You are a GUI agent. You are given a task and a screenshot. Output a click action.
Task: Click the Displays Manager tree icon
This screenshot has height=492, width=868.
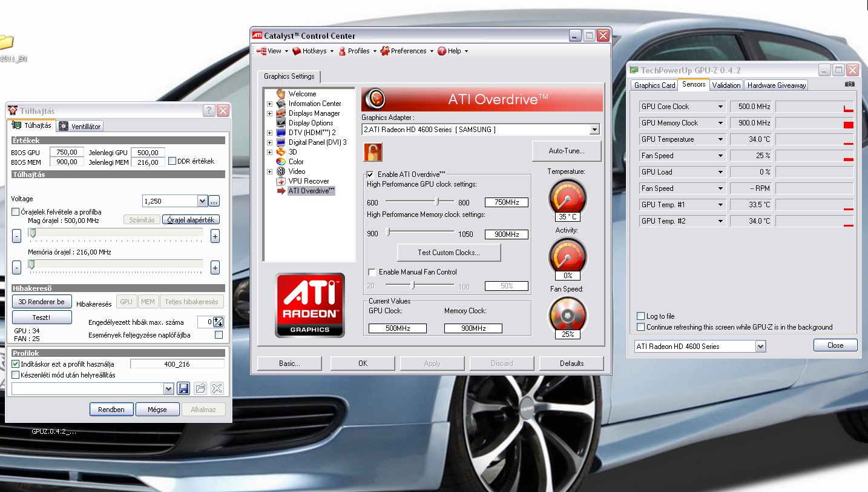pyautogui.click(x=281, y=113)
